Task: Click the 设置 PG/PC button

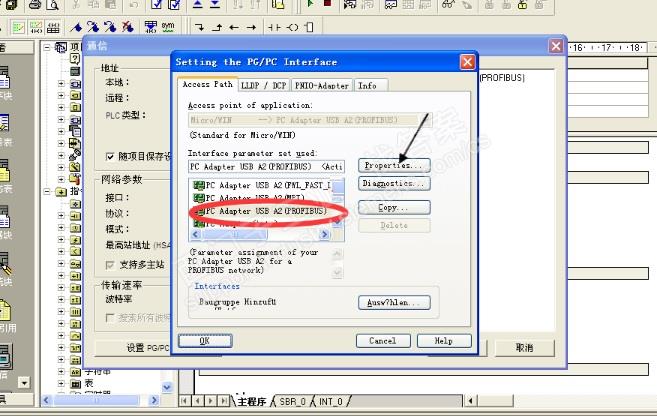Action: click(133, 348)
